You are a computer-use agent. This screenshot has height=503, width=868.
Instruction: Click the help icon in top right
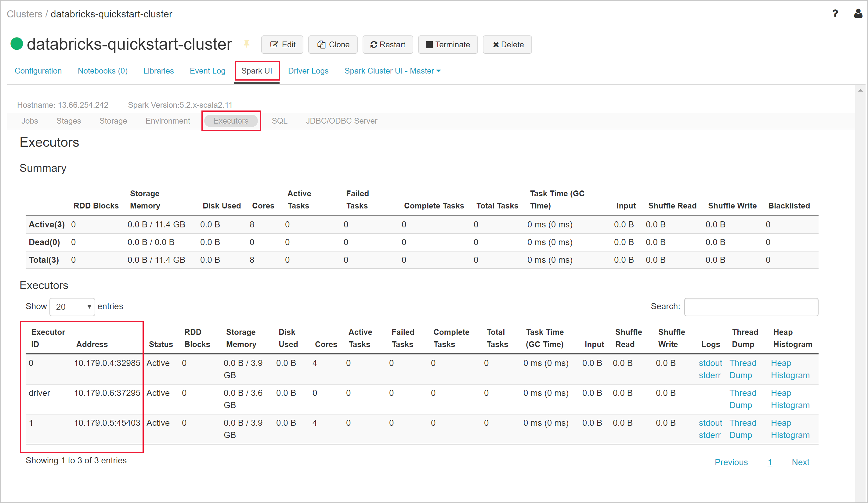click(835, 13)
